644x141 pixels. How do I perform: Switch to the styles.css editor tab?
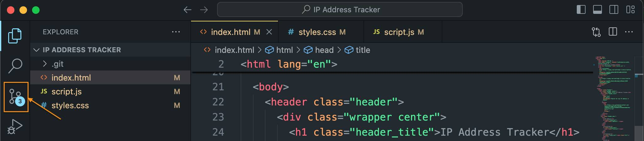(321, 32)
